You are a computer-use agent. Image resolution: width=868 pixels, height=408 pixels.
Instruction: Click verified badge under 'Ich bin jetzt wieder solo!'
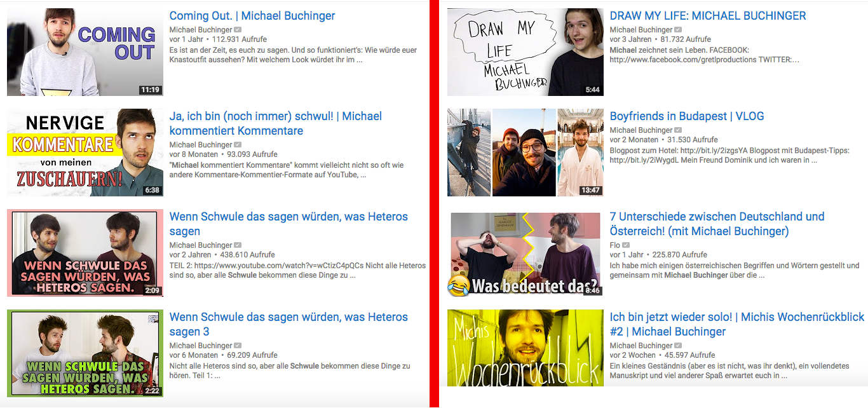(x=678, y=346)
